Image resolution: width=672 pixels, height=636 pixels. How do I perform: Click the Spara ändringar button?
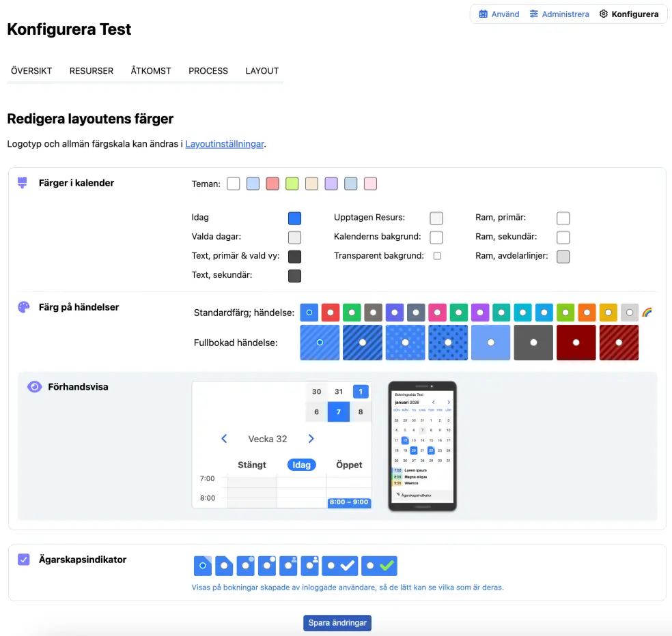(x=337, y=623)
